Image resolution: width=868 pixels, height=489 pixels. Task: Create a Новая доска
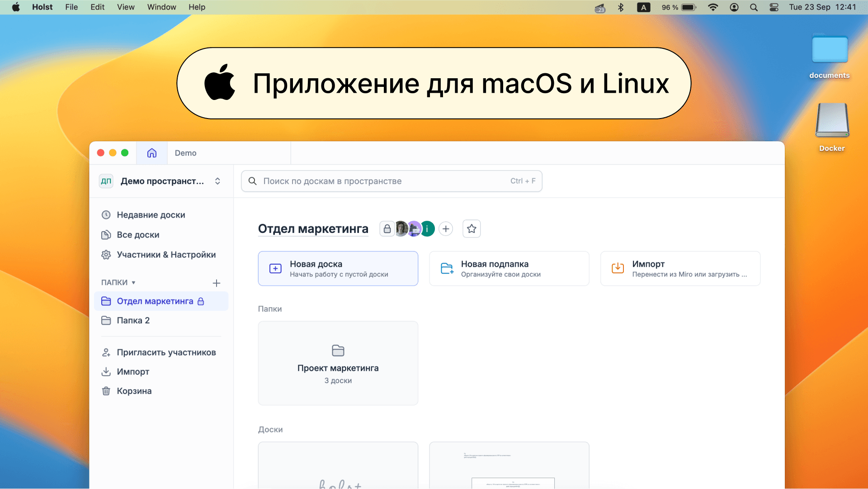[x=338, y=269]
